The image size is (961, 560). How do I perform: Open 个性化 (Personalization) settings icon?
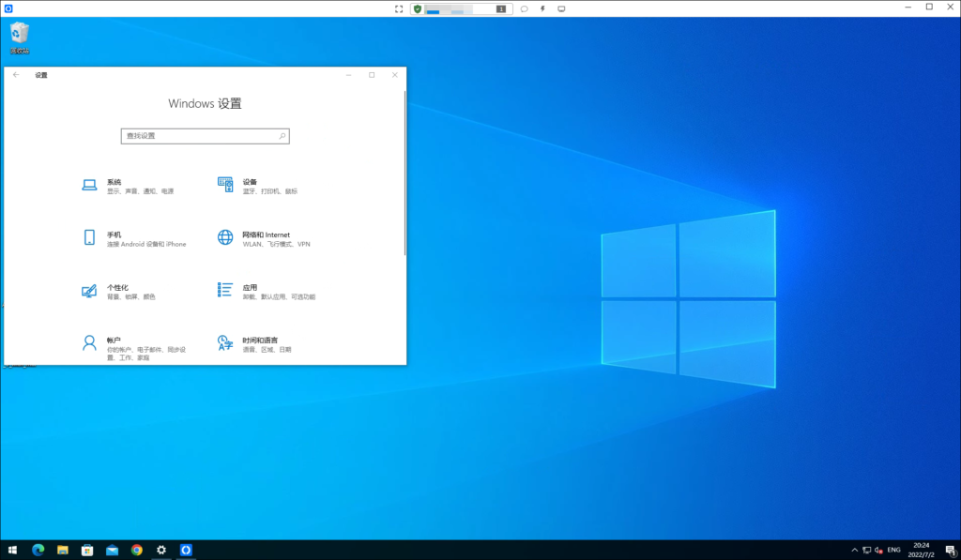tap(90, 291)
